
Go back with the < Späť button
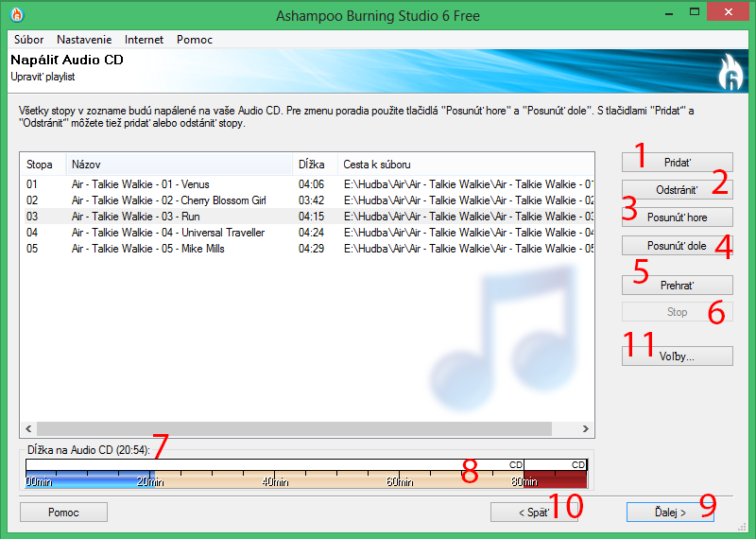[x=534, y=512]
